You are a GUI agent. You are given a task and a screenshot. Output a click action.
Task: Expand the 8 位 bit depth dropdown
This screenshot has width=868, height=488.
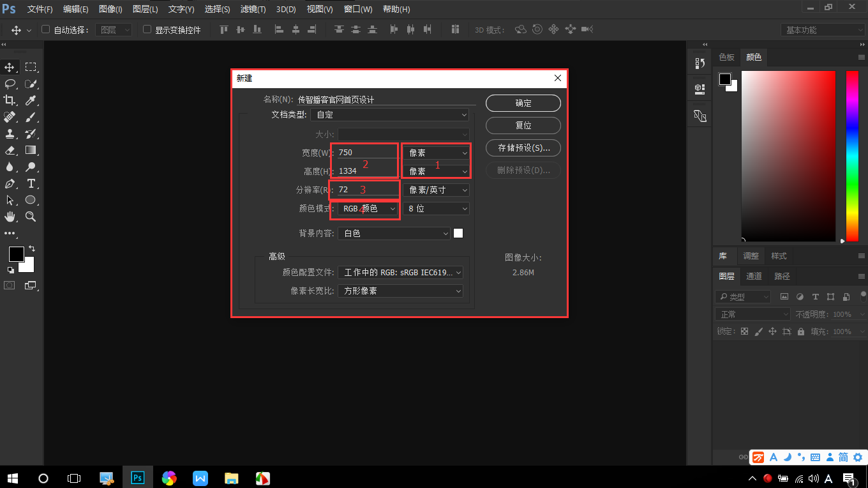[x=436, y=209]
